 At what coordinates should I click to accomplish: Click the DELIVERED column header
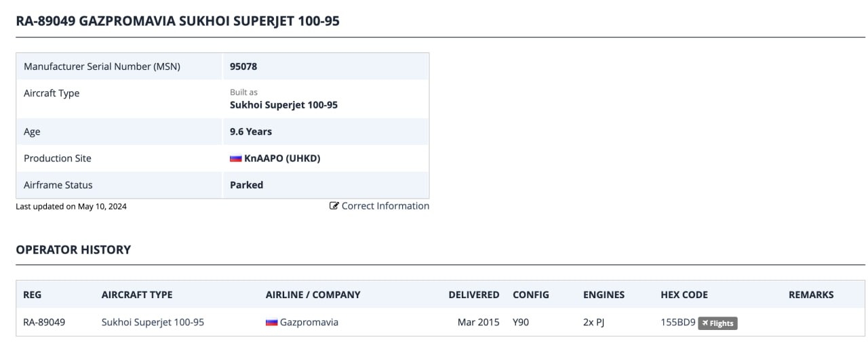coord(473,295)
